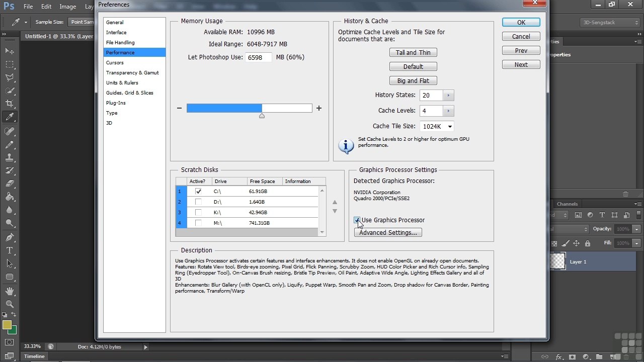Click the Cancel button
This screenshot has height=362, width=644.
(x=521, y=37)
